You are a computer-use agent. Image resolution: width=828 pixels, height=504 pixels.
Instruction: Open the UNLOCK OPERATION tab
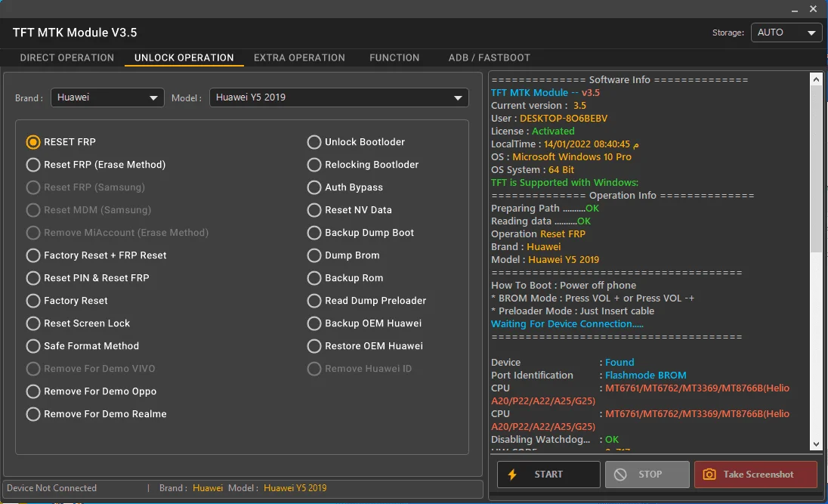[x=184, y=58]
